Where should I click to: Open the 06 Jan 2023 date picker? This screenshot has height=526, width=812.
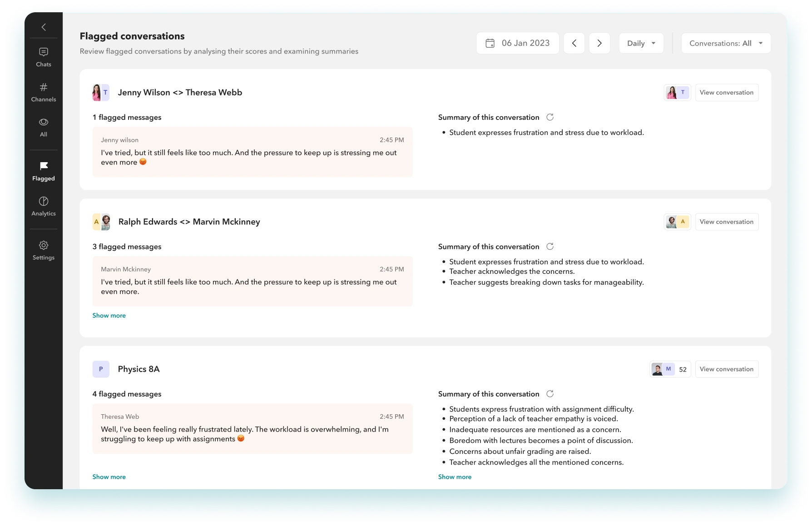[x=518, y=43]
